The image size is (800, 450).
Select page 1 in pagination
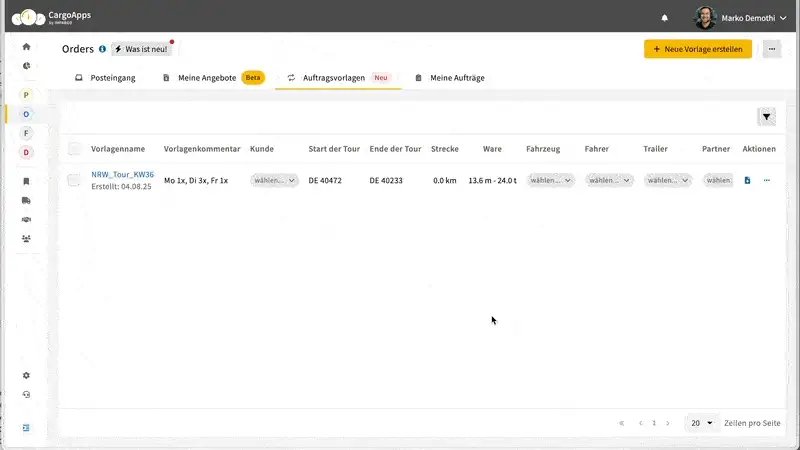point(654,423)
